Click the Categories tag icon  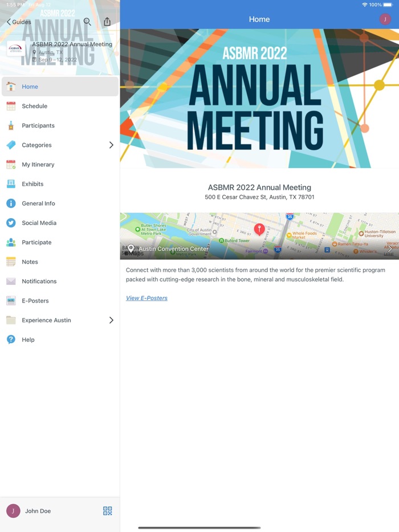11,145
